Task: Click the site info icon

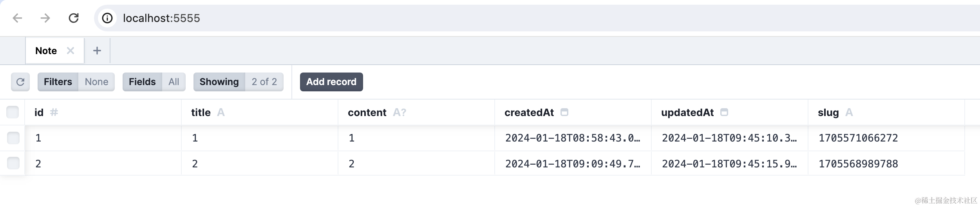Action: 107,18
